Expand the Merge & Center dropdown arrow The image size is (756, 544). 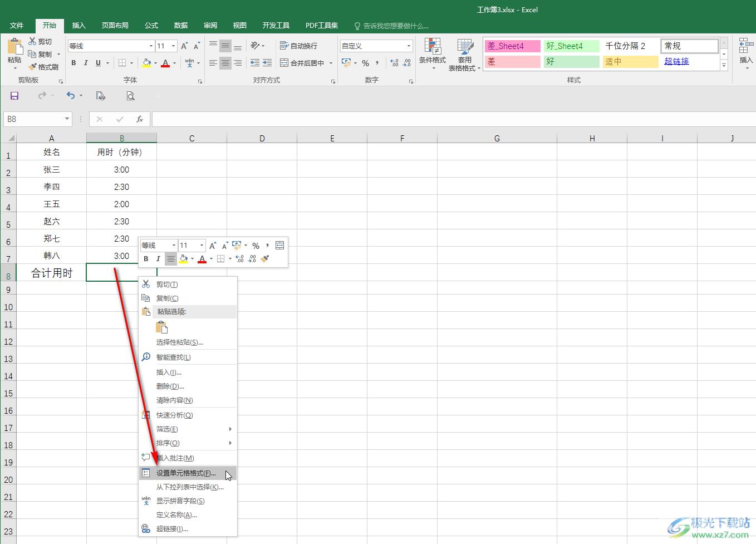tap(331, 63)
